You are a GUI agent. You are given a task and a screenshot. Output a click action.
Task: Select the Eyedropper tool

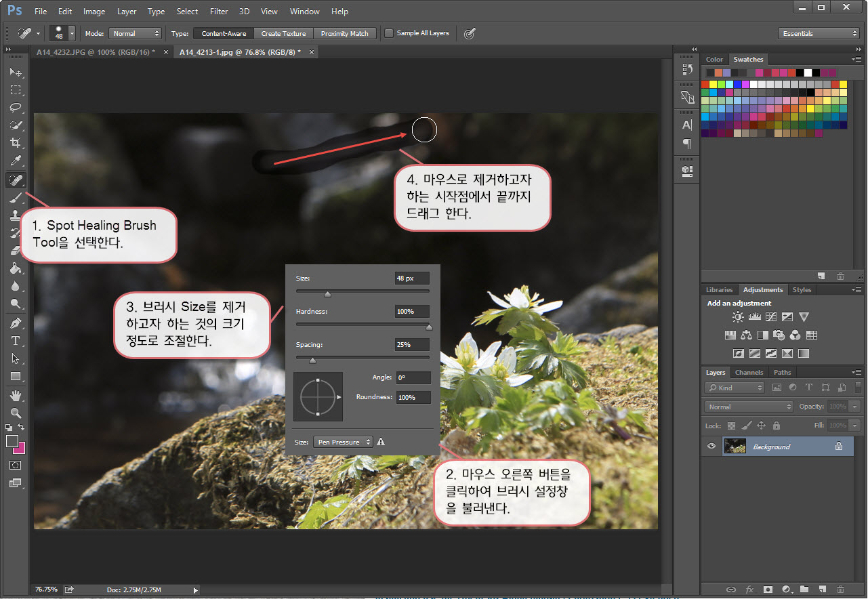(16, 161)
